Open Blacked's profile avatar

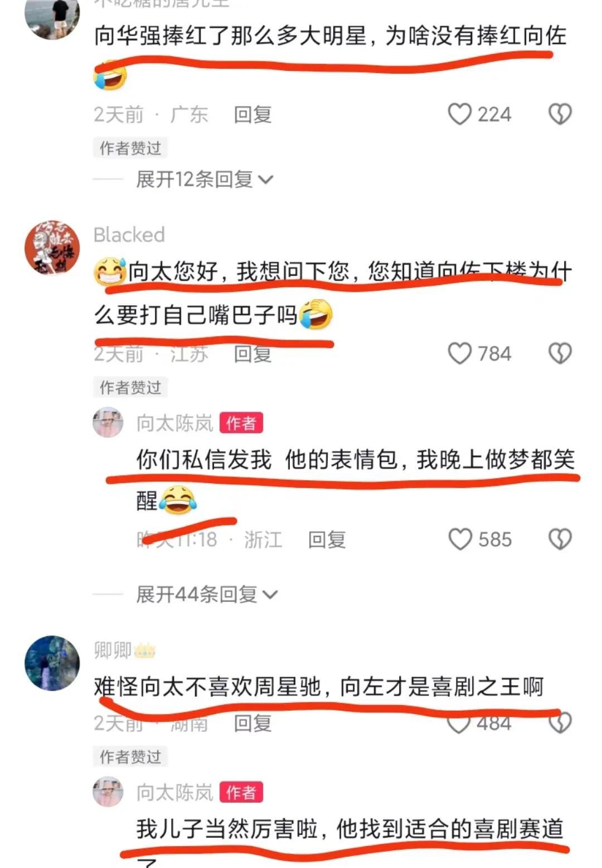[52, 248]
